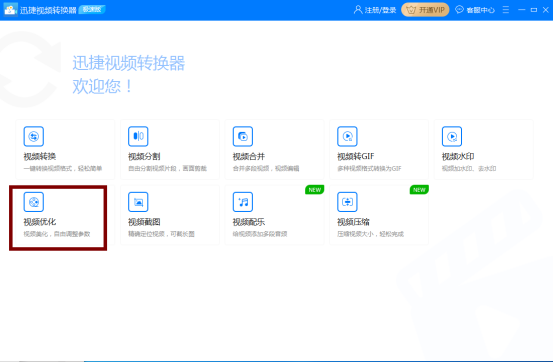554x362 pixels.
Task: Click the description under 视频优化
Action: click(x=57, y=234)
